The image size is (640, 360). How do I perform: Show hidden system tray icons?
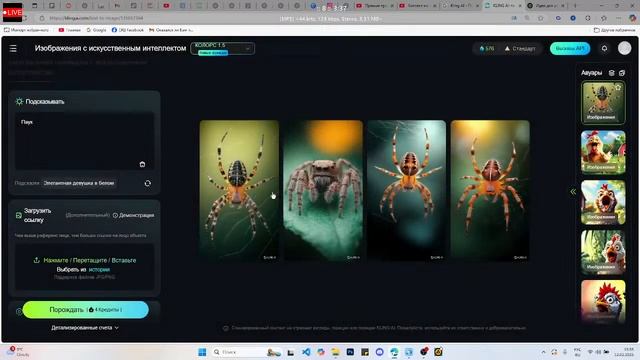click(x=543, y=352)
